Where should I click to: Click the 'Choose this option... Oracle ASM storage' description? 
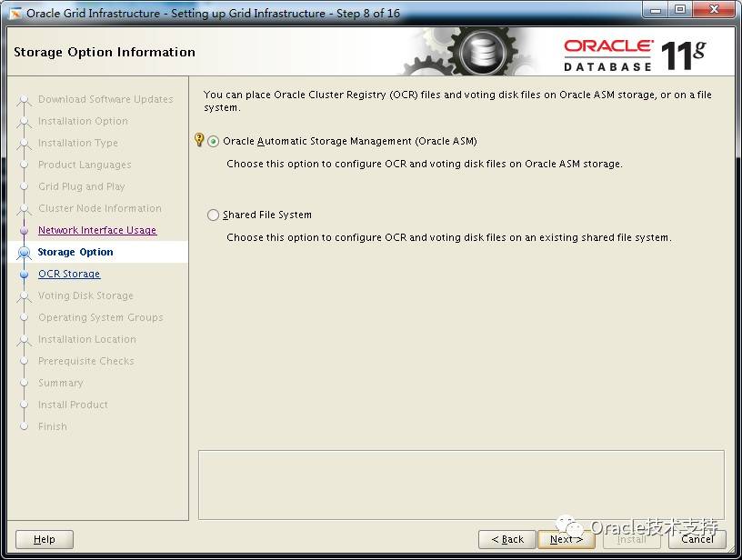(425, 164)
